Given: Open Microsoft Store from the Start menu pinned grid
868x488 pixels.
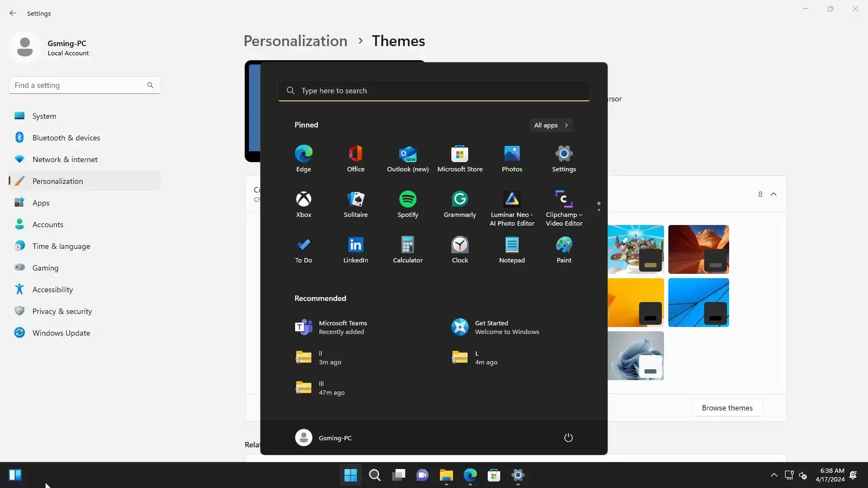Looking at the screenshot, I should [x=460, y=158].
